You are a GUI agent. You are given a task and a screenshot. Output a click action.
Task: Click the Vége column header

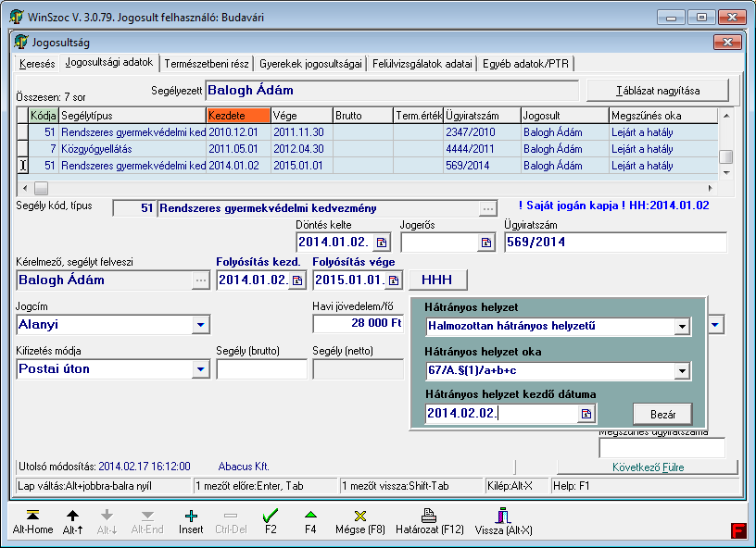click(302, 116)
